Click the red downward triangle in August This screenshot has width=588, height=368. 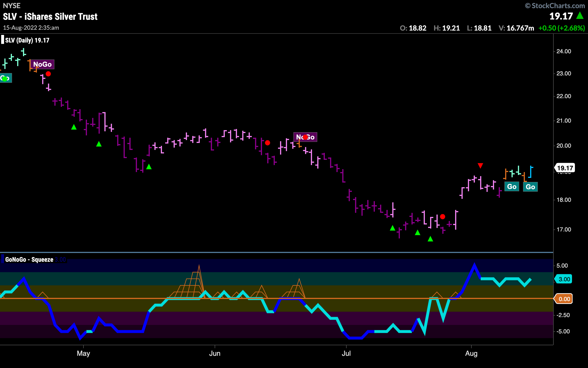pos(480,166)
